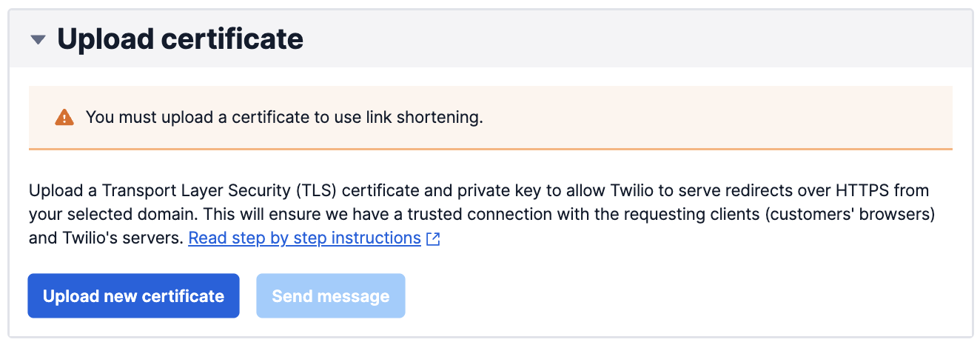Click the disabled Send message button

click(330, 296)
